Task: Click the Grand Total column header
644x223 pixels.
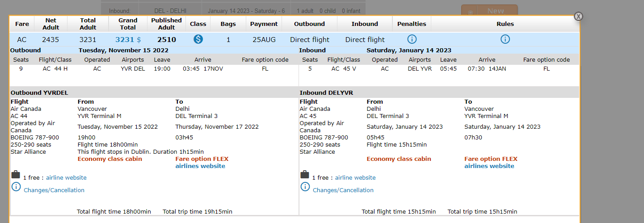Action: (128, 24)
